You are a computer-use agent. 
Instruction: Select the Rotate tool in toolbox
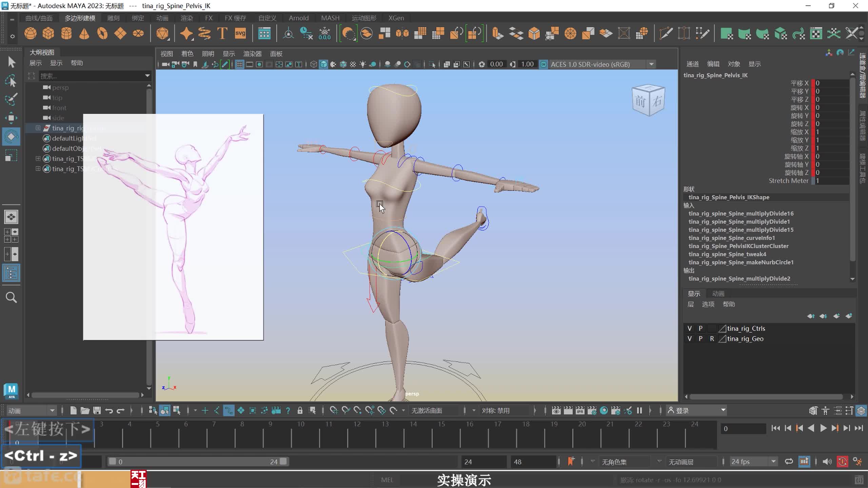click(x=11, y=137)
